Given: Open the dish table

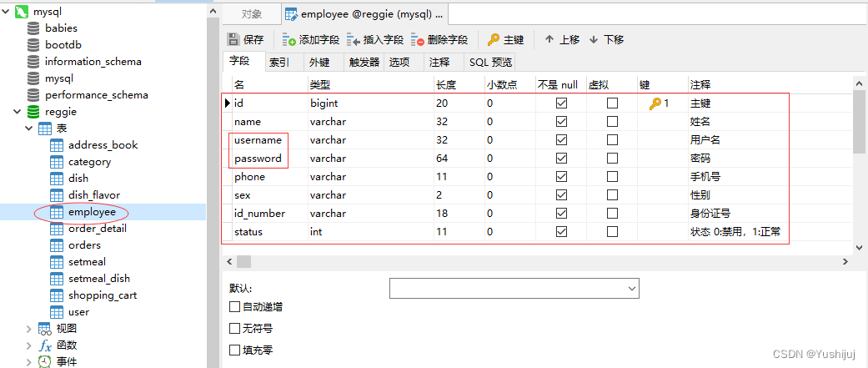Looking at the screenshot, I should pyautogui.click(x=78, y=179).
